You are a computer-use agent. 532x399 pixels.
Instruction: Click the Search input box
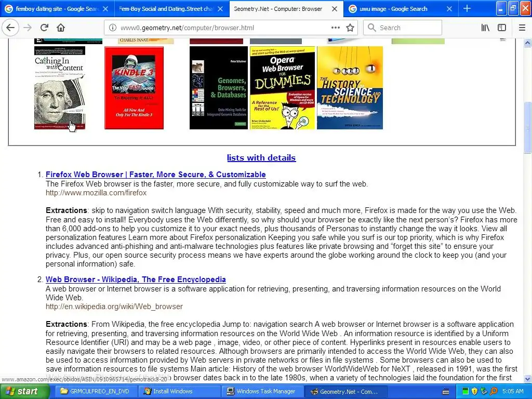[403, 28]
